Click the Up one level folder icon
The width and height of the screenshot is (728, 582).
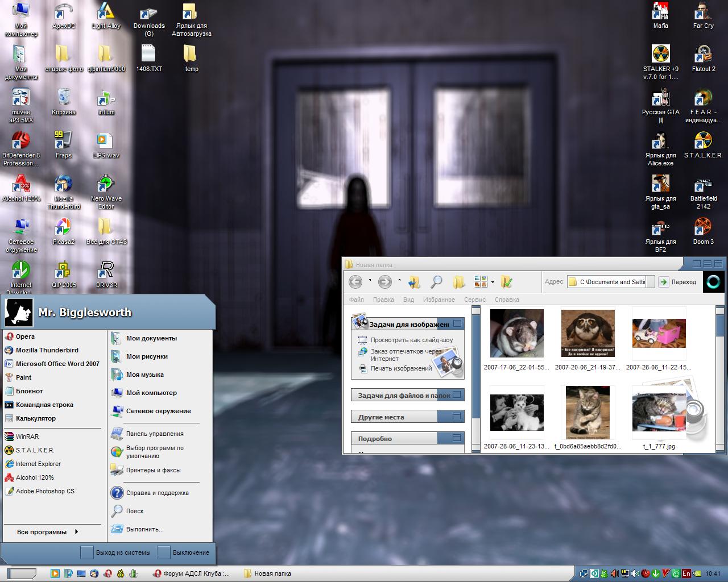pyautogui.click(x=414, y=282)
